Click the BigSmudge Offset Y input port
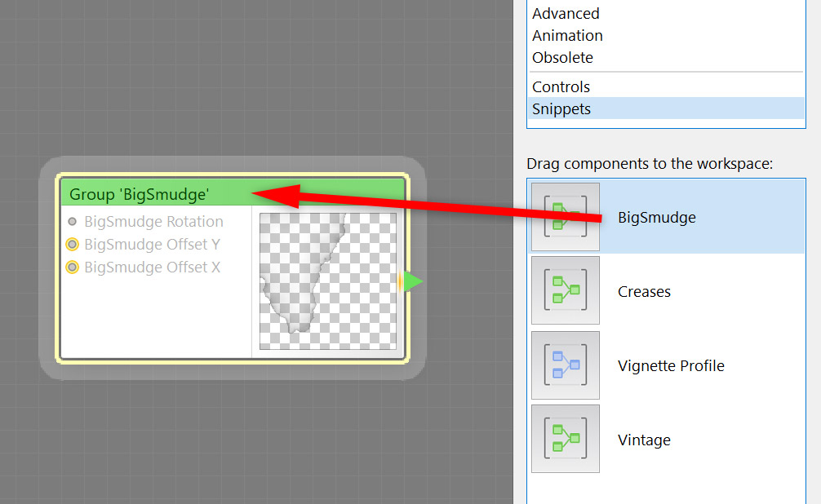Viewport: 821px width, 504px height. pyautogui.click(x=73, y=245)
